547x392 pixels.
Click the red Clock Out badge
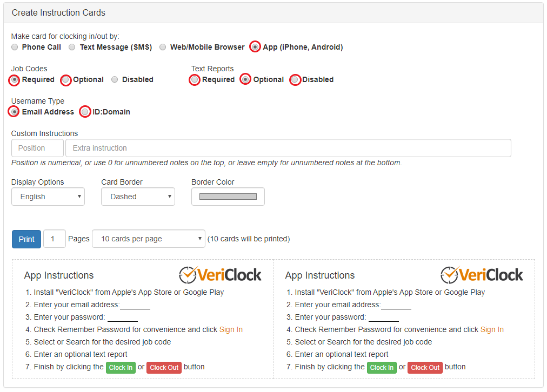164,367
